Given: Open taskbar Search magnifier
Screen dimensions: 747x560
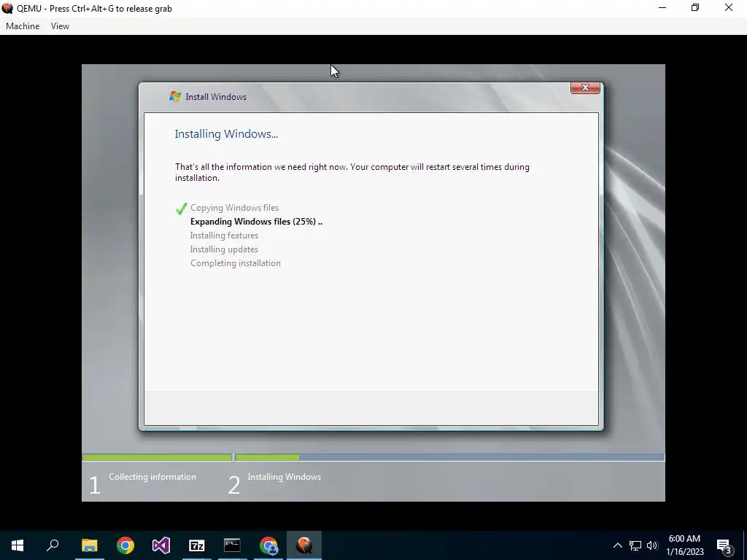Looking at the screenshot, I should pos(53,545).
